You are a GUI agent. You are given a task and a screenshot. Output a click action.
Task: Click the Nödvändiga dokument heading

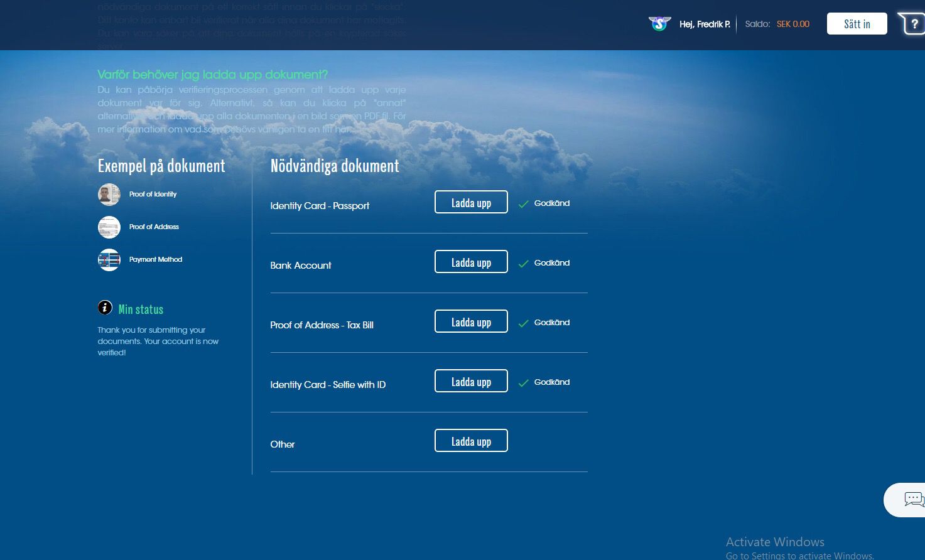(335, 166)
